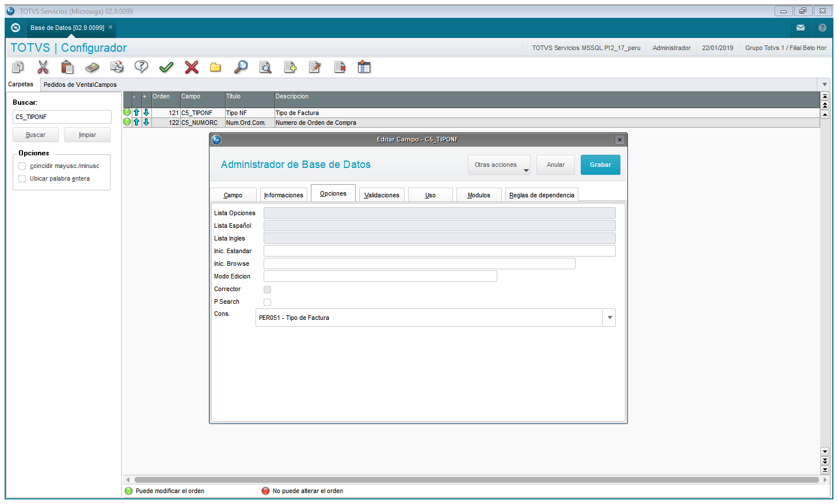Viewport: 838px width, 504px height.
Task: Close the Editar Campo dialog
Action: click(620, 140)
